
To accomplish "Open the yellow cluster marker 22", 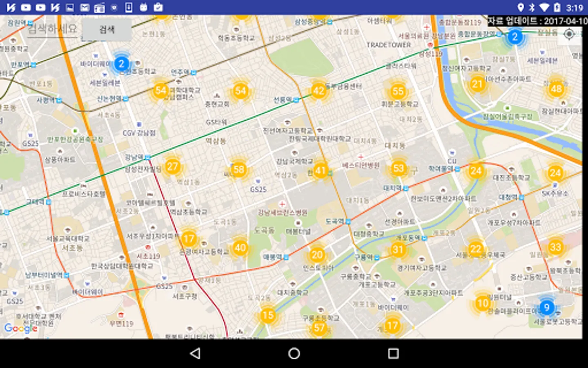I will click(x=476, y=249).
